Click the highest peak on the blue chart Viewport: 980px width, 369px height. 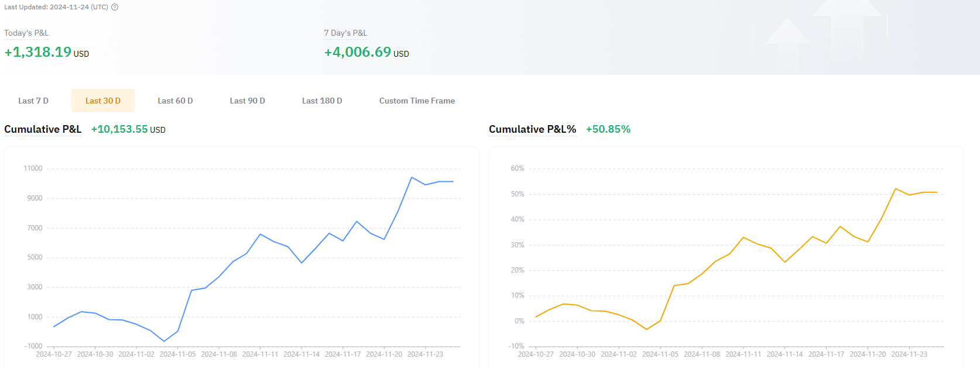[412, 177]
